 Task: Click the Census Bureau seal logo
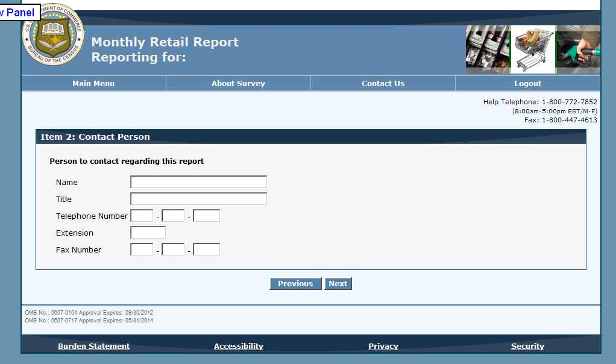click(53, 34)
